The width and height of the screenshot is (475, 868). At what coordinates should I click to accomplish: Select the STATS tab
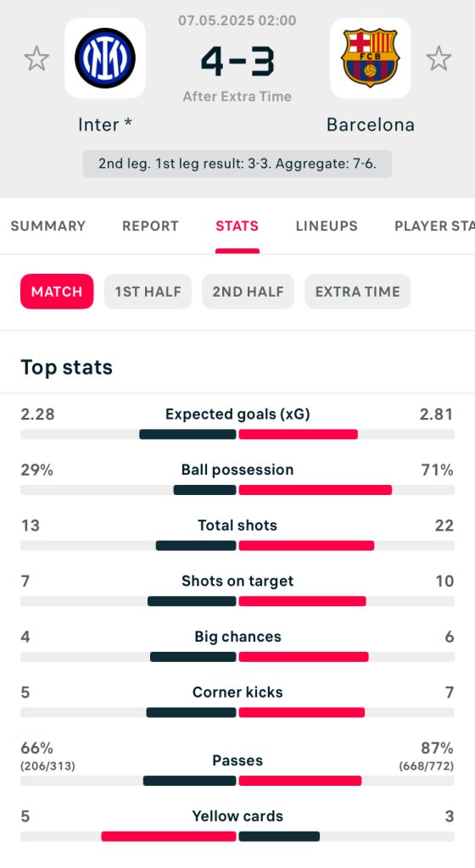(237, 225)
